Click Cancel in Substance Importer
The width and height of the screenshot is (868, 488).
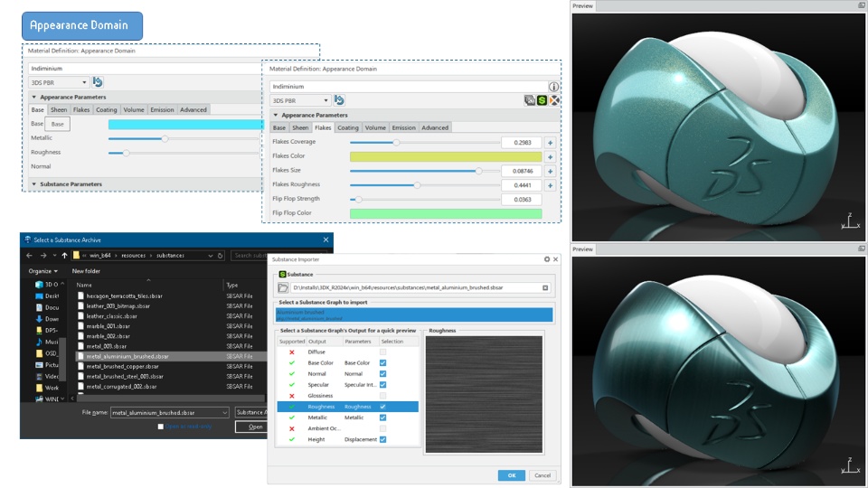tap(542, 475)
